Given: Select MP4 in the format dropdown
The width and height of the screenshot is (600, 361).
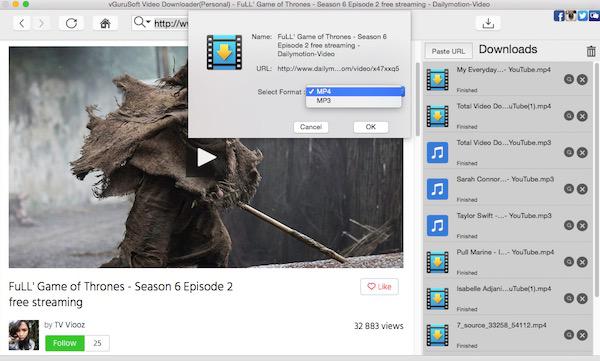Looking at the screenshot, I should point(355,91).
